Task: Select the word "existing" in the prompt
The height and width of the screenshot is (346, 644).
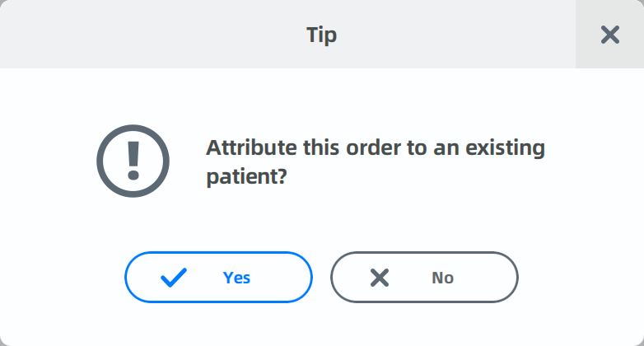Action: (x=505, y=148)
